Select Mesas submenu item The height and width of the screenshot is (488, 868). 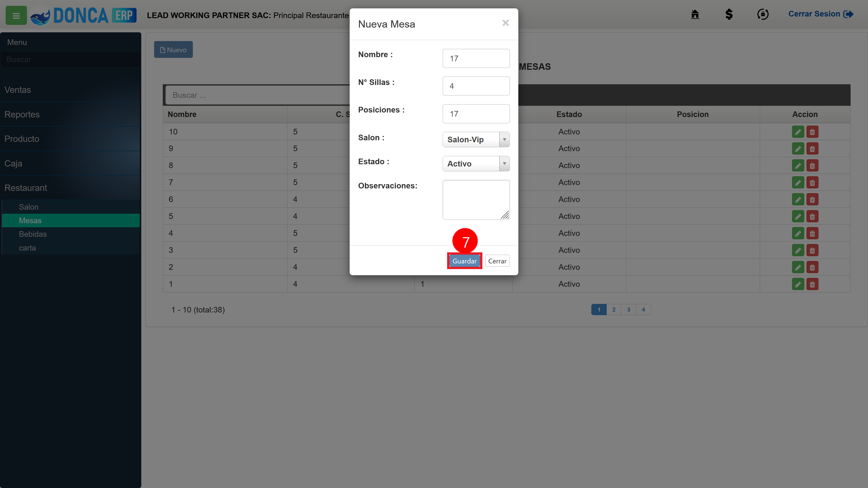[x=71, y=221]
